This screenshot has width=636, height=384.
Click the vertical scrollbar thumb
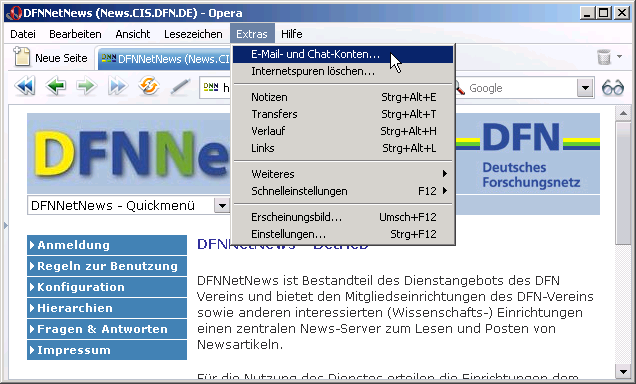pos(623,182)
